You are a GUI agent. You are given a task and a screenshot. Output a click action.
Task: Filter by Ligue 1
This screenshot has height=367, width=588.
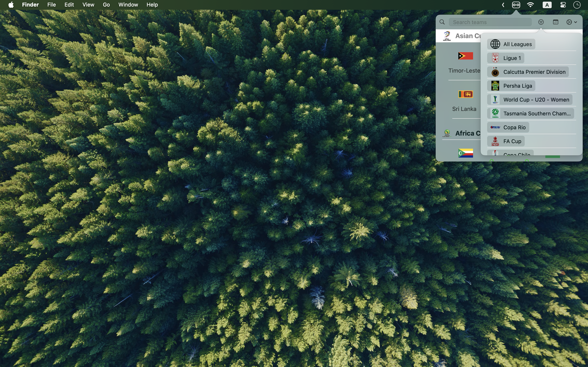[x=506, y=58]
